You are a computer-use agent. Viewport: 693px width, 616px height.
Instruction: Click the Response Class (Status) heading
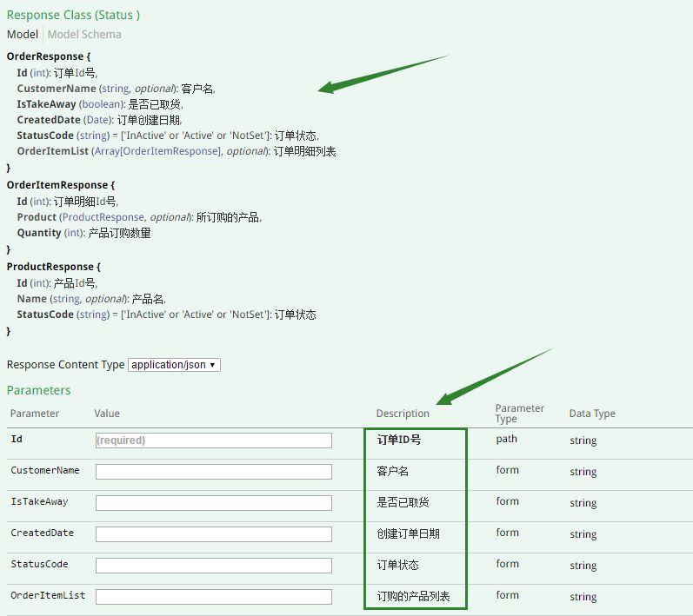tap(73, 15)
